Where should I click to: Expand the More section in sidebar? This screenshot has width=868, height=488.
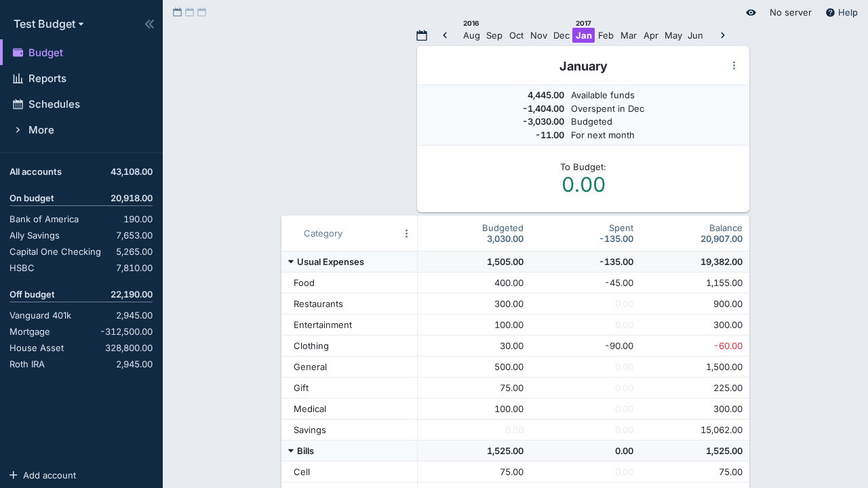(41, 130)
